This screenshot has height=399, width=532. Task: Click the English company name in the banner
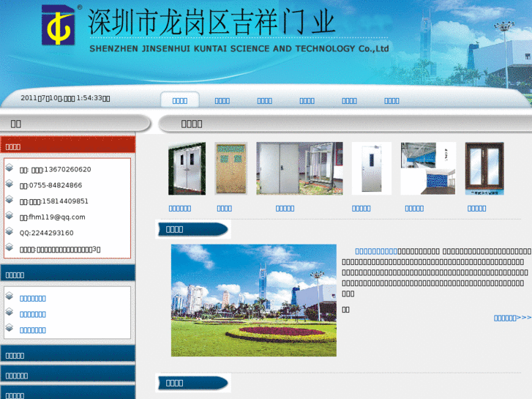tap(239, 48)
